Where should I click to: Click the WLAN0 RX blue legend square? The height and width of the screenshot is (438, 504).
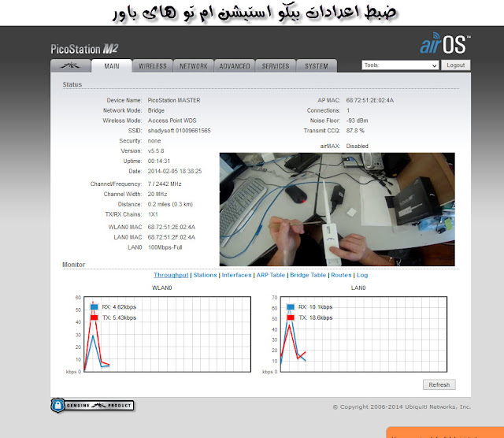(x=94, y=306)
